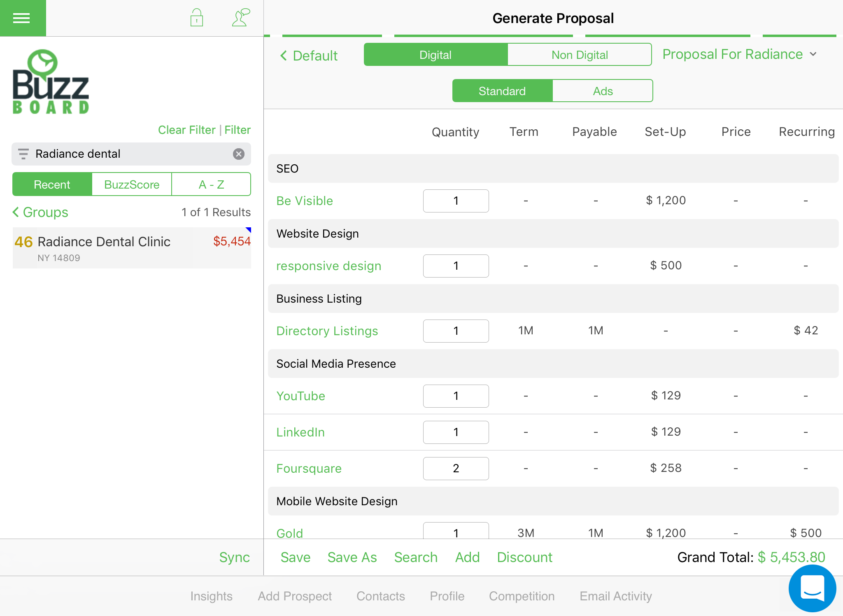Click the filter icon inside the search field
The width and height of the screenshot is (843, 616).
tap(23, 154)
